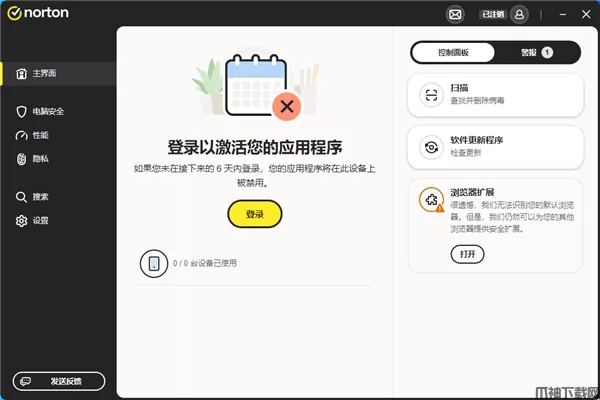The width and height of the screenshot is (600, 400).
Task: Open the mail envelope messages icon
Action: coord(455,15)
